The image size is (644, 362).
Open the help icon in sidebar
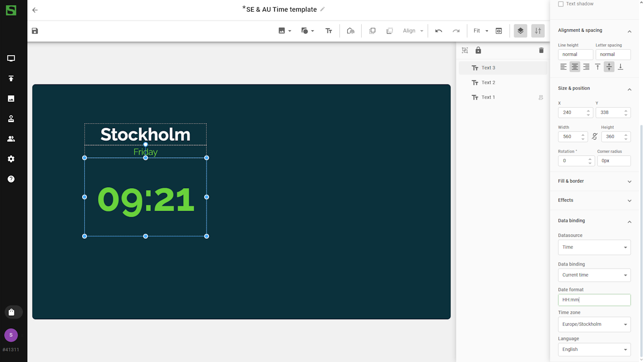pos(11,179)
